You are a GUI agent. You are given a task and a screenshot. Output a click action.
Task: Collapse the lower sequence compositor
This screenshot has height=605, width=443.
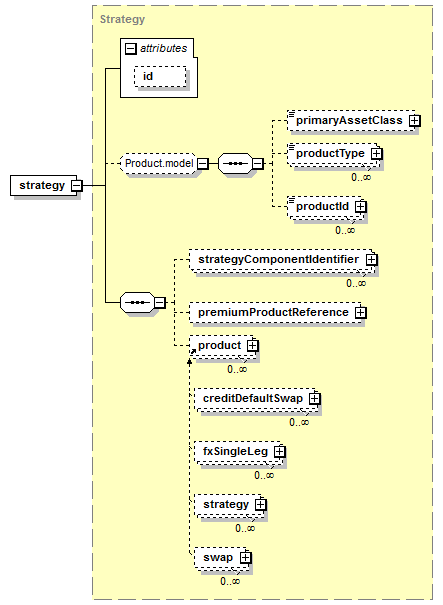[160, 302]
